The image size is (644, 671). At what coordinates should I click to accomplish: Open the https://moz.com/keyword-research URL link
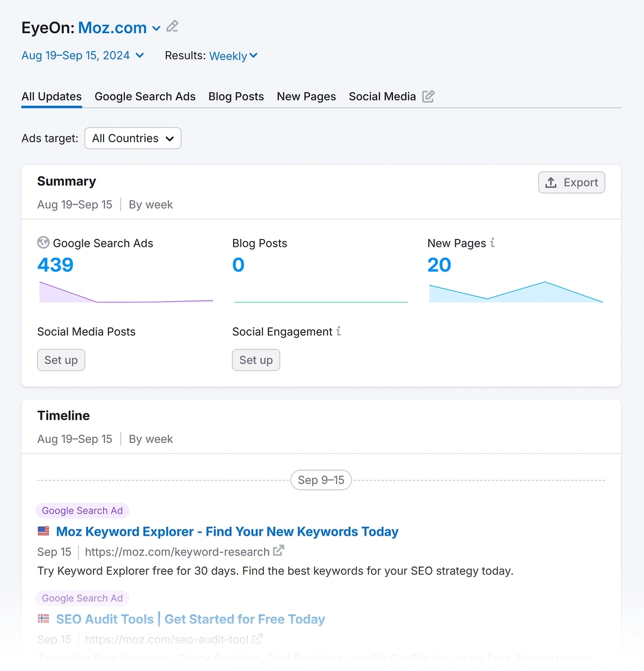tap(177, 552)
